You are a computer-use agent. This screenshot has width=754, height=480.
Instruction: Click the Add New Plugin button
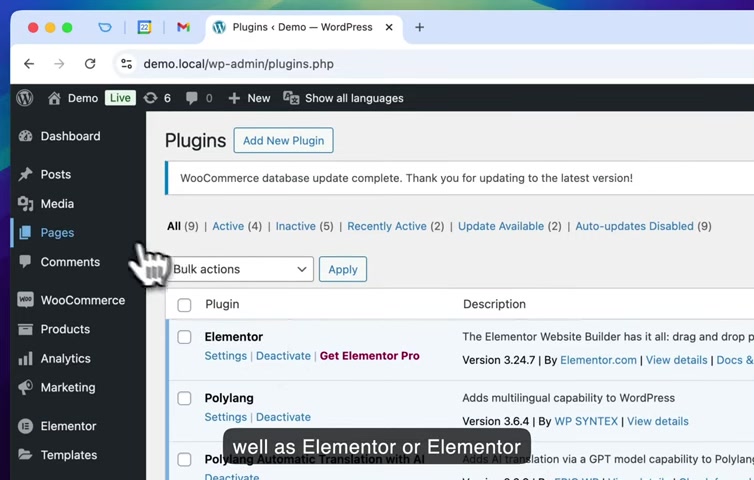(283, 140)
